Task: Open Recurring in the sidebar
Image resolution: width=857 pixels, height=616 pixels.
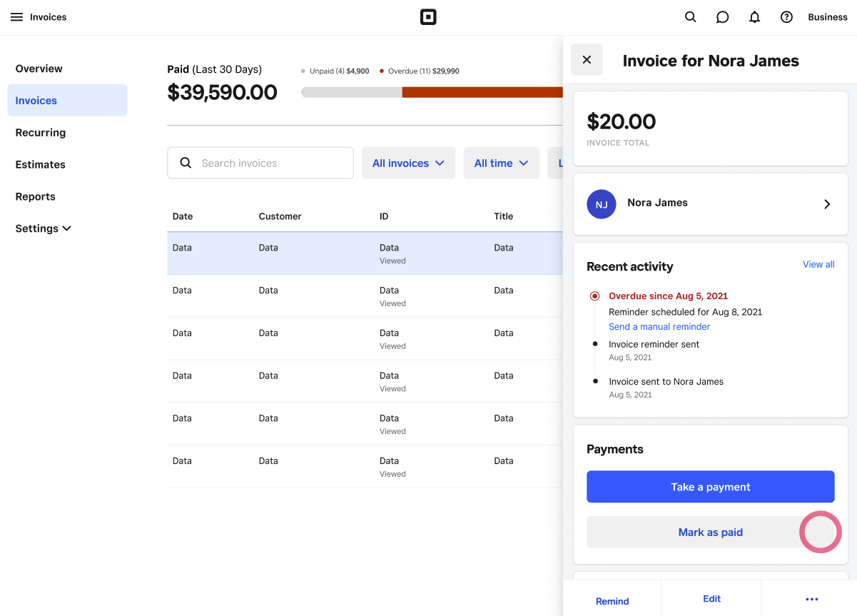Action: pos(41,133)
